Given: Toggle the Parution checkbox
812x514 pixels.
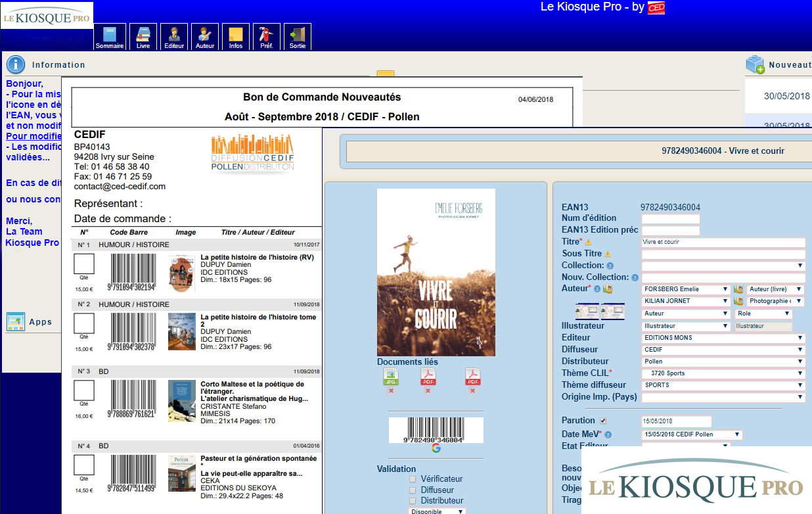Looking at the screenshot, I should [x=603, y=421].
